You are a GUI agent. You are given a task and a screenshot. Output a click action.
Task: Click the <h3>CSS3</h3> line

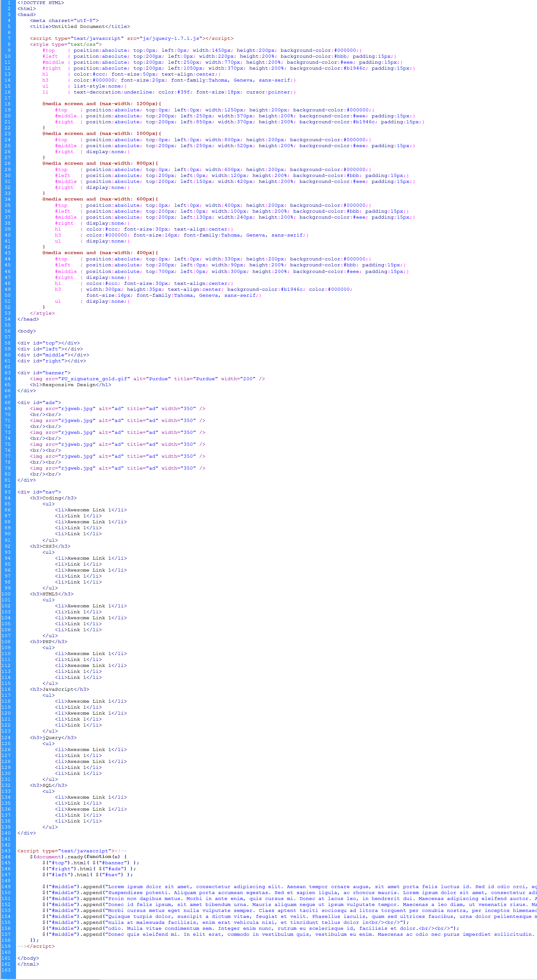pyautogui.click(x=50, y=546)
